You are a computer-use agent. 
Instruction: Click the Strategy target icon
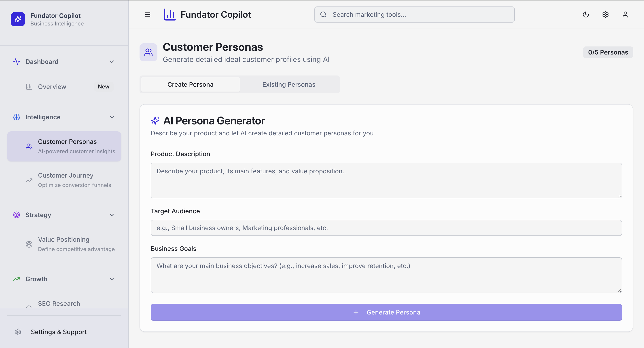[x=17, y=215]
